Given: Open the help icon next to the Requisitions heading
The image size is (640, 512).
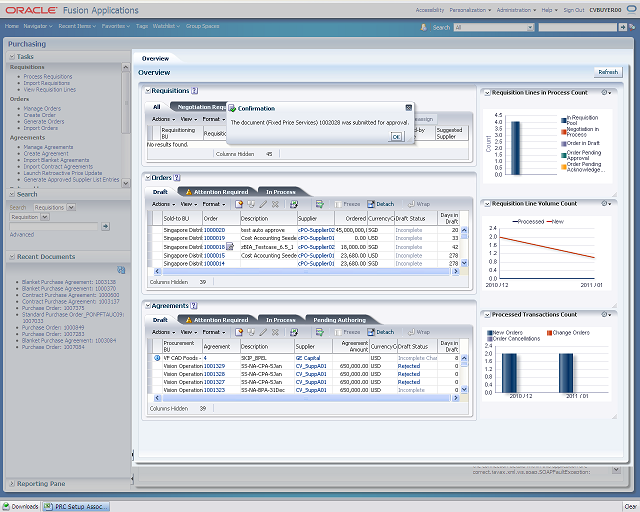Looking at the screenshot, I should point(195,91).
